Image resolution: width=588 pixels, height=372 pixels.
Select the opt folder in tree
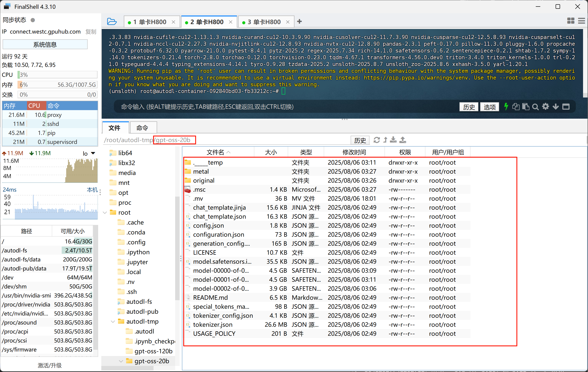[x=123, y=193]
